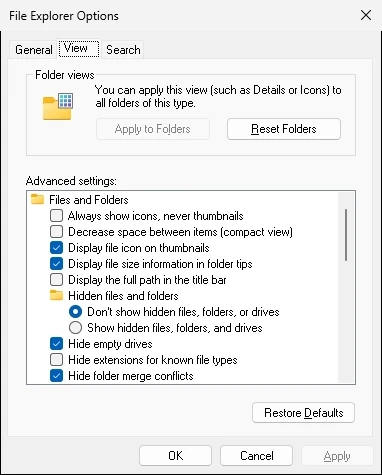Click the greyed Apply button

point(337,455)
